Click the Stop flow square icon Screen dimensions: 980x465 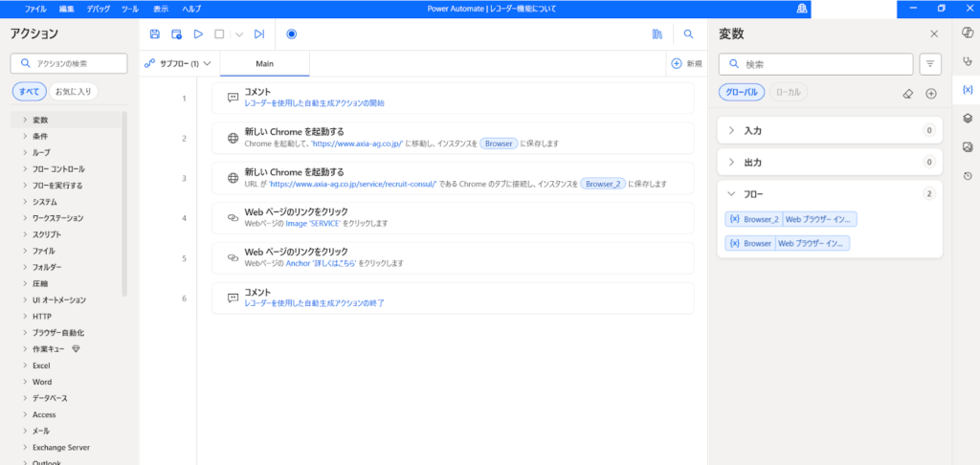click(x=219, y=34)
